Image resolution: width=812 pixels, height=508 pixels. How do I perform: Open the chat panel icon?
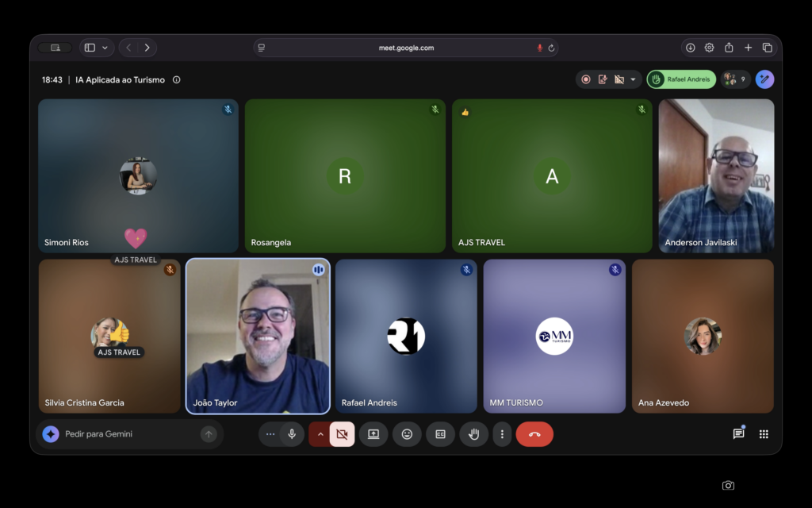coord(738,434)
